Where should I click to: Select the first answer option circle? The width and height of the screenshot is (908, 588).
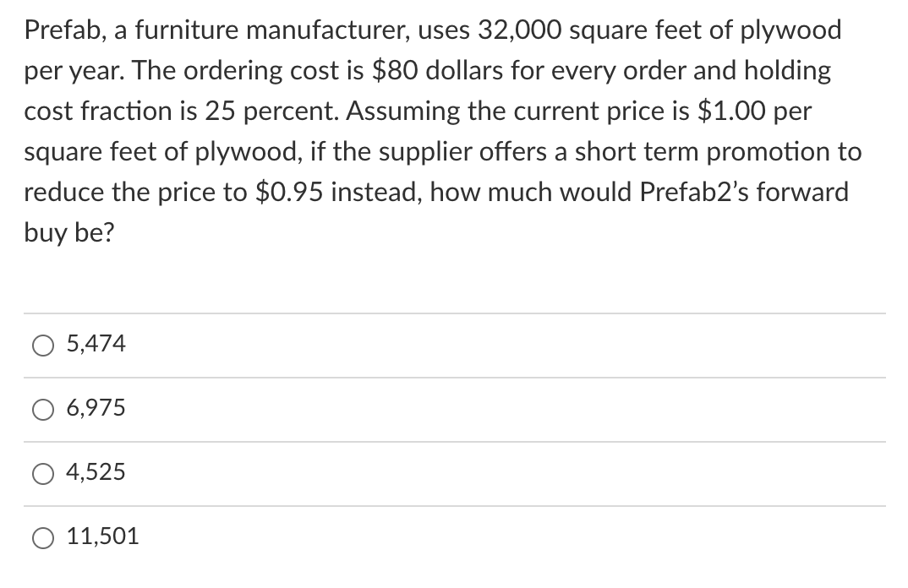click(42, 345)
